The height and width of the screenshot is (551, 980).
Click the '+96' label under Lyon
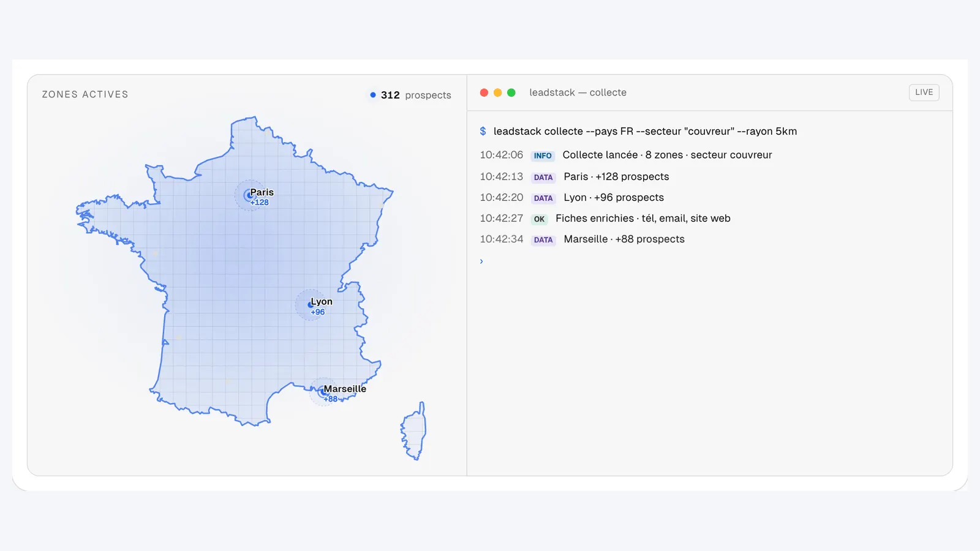[318, 312]
